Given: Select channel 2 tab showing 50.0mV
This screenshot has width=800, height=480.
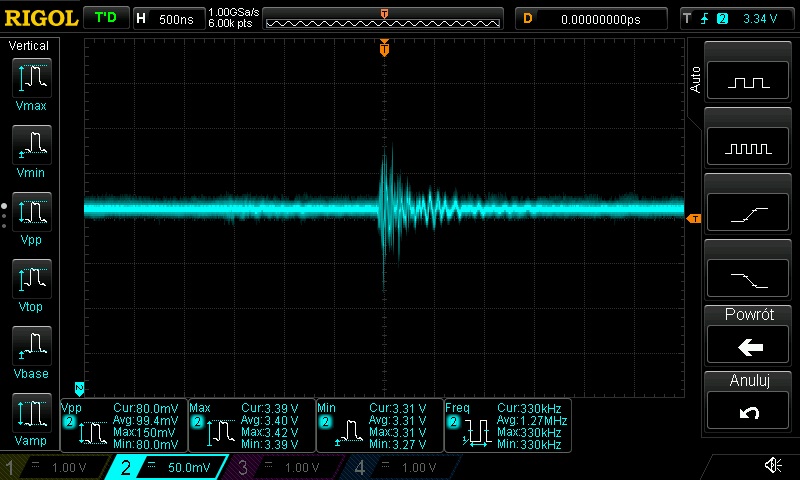Looking at the screenshot, I should [167, 467].
